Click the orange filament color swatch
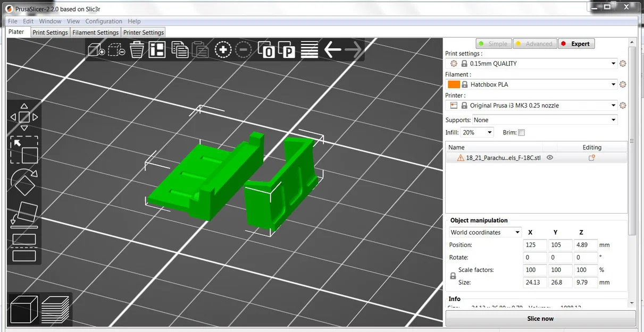 pyautogui.click(x=454, y=84)
